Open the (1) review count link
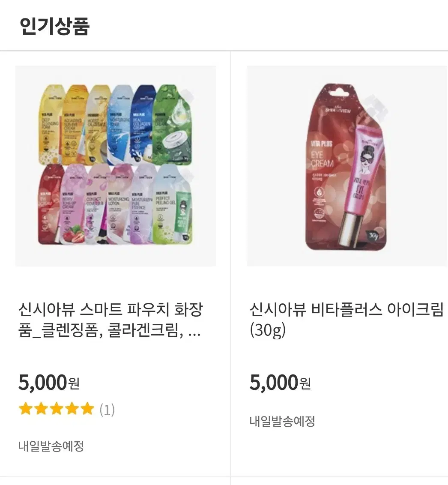 pyautogui.click(x=107, y=410)
